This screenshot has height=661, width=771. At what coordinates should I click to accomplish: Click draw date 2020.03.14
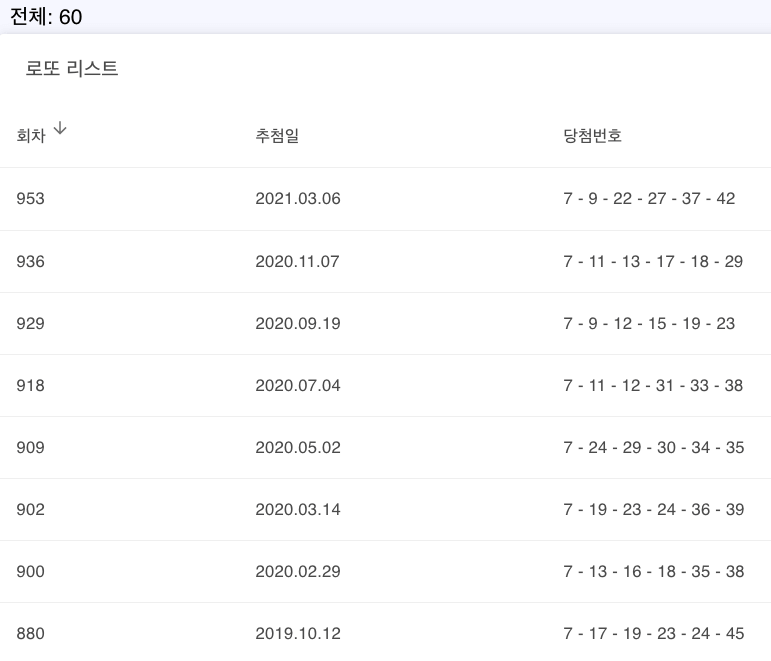(298, 509)
